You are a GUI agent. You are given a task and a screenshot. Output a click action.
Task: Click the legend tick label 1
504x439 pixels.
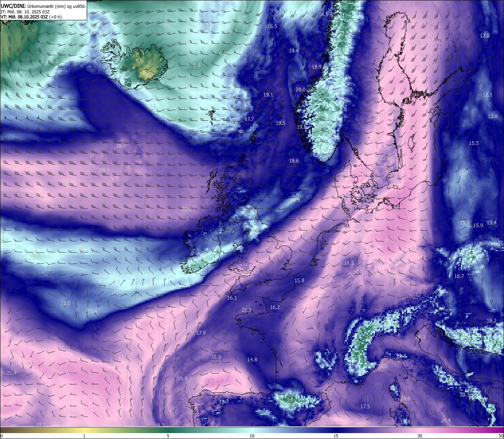(84, 436)
